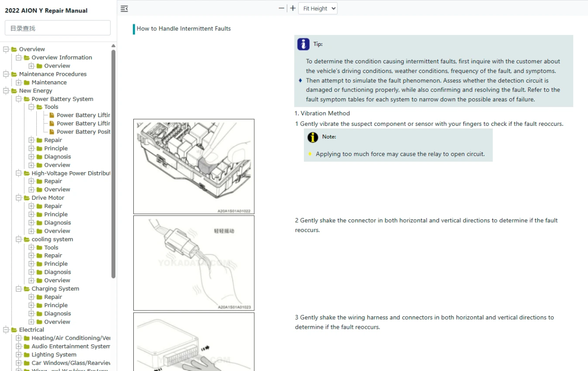
Task: Expand Overview under Charging System
Action: (31, 322)
